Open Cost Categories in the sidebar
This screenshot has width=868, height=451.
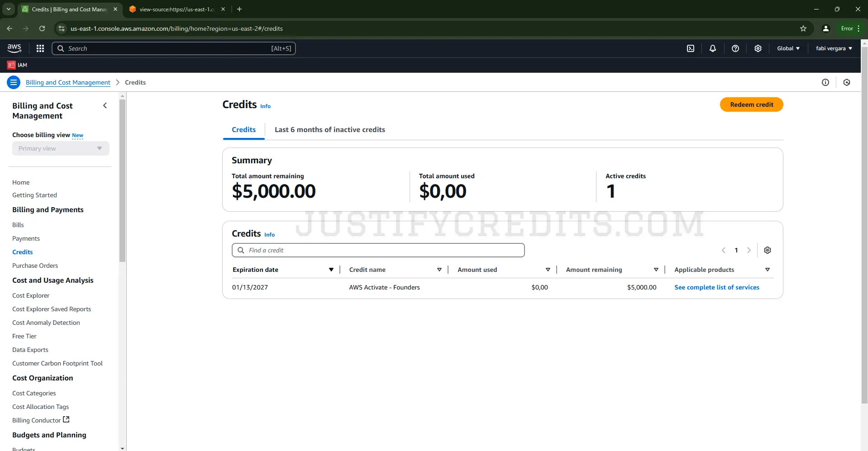pyautogui.click(x=34, y=393)
